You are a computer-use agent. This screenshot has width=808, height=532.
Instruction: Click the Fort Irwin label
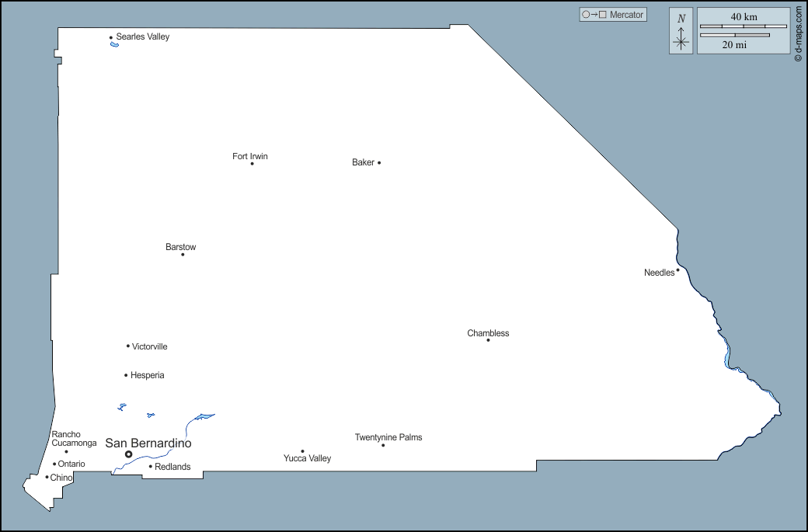coord(250,156)
